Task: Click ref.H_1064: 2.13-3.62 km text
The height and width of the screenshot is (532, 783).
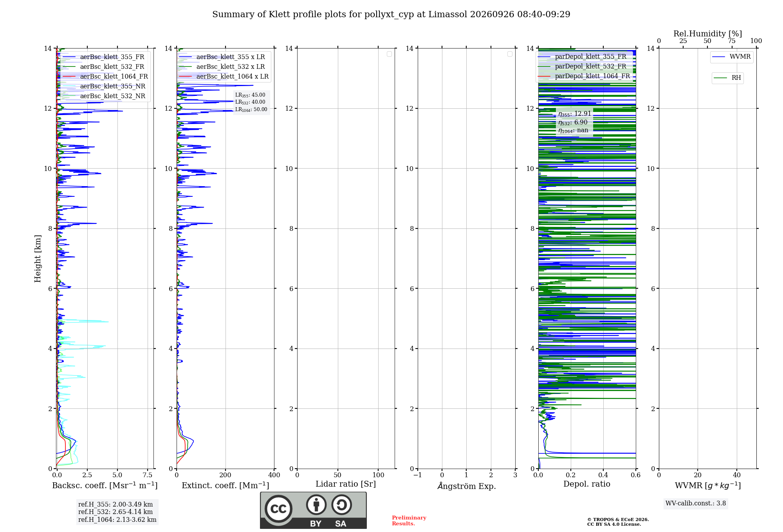Action: click(x=117, y=520)
